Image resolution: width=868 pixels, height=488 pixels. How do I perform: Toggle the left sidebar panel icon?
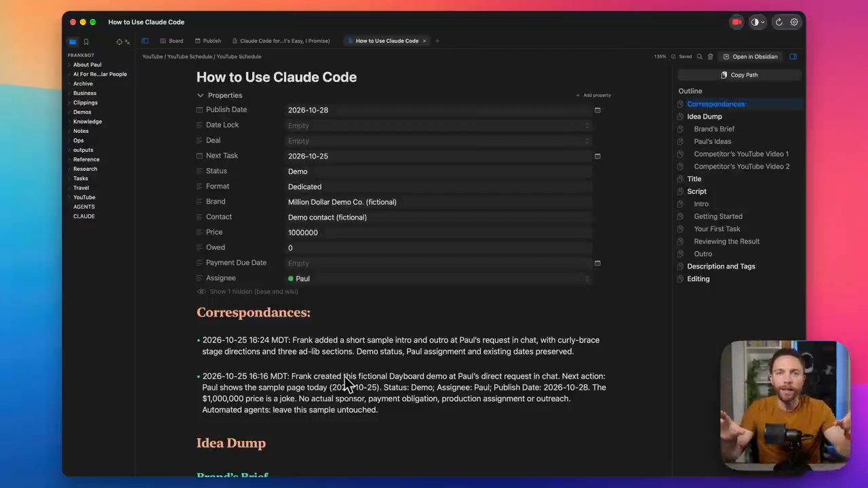click(x=145, y=41)
